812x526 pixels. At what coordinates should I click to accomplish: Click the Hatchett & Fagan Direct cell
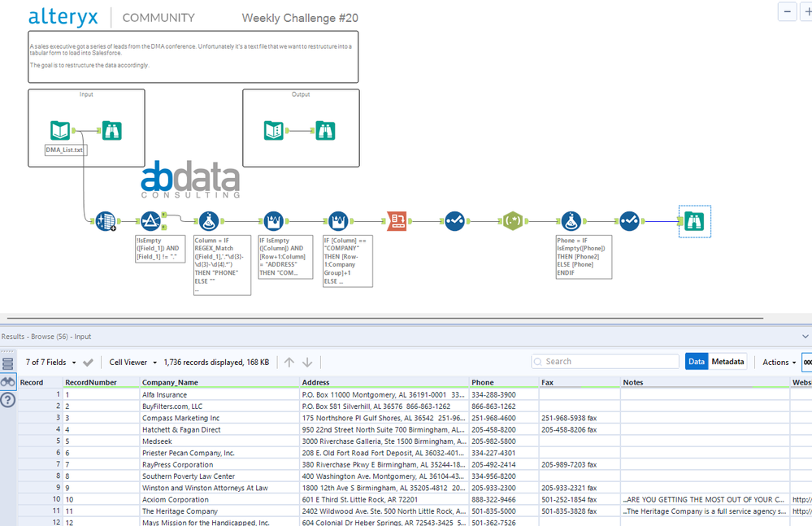(x=220, y=430)
